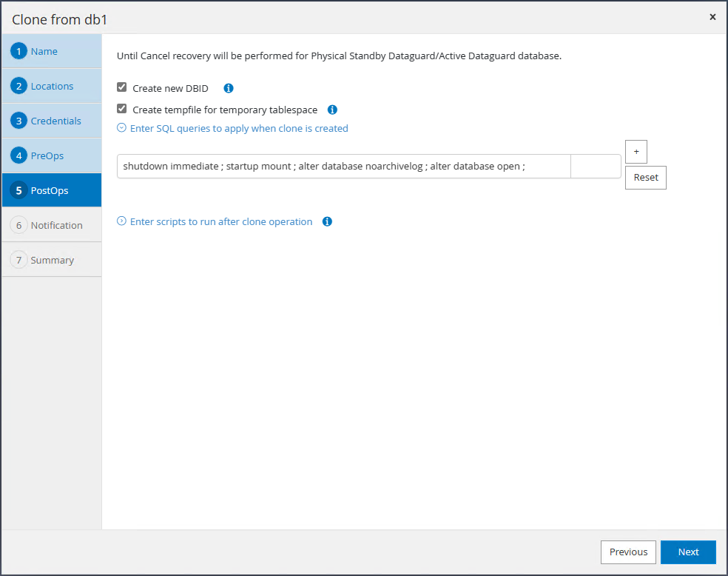Switch to the PreOps step
The image size is (728, 576).
(47, 155)
